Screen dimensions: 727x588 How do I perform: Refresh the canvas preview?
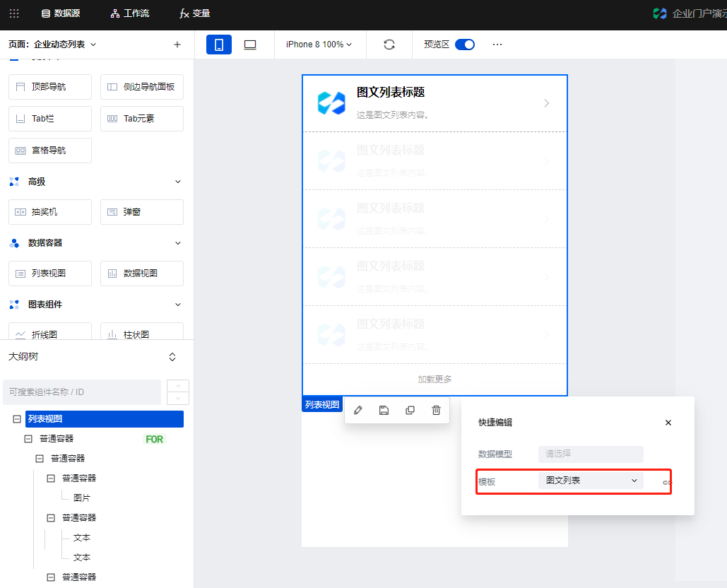point(389,45)
